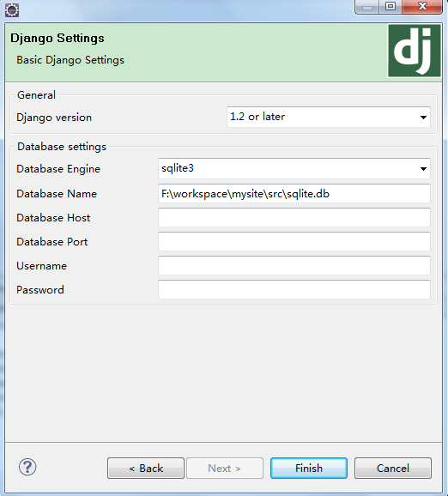Focus the Database Name field
The image size is (448, 496).
coord(294,193)
